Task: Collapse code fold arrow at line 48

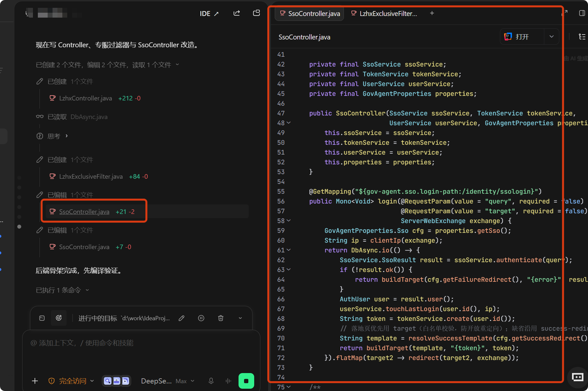Action: [x=289, y=123]
